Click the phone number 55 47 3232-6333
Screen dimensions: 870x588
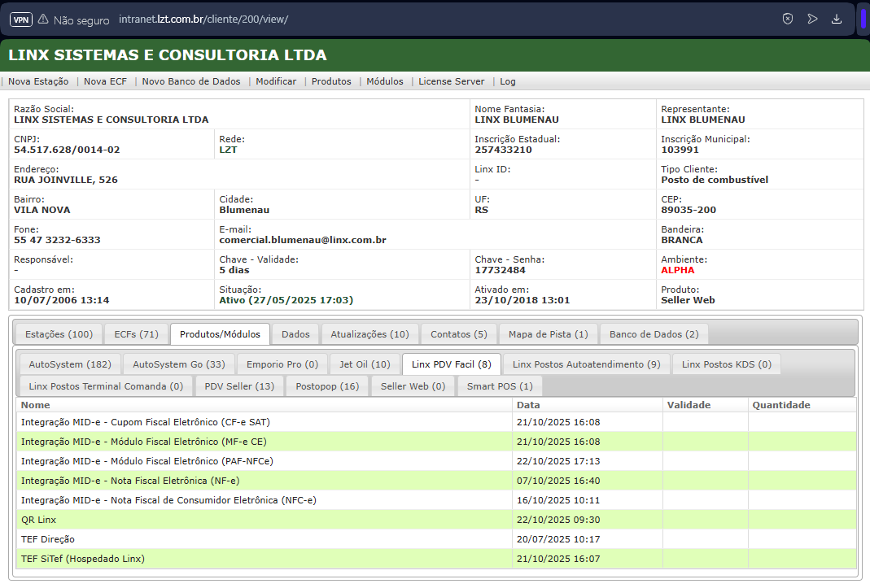click(x=57, y=240)
